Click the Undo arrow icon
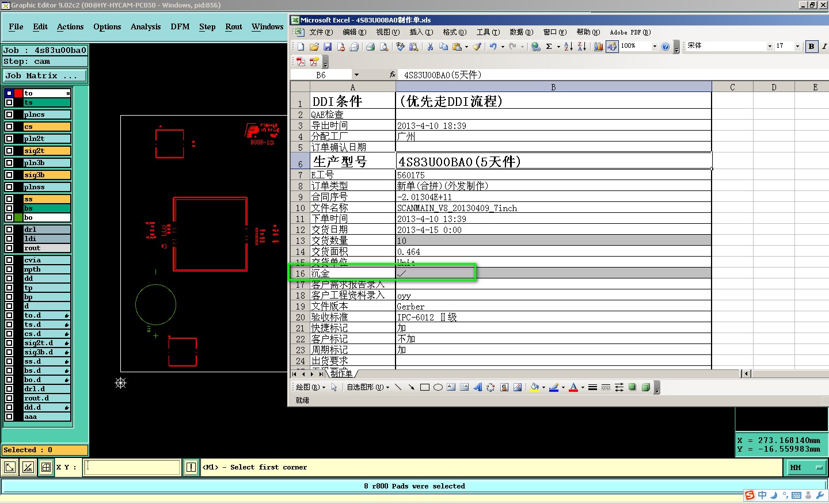Image resolution: width=829 pixels, height=504 pixels. (493, 47)
